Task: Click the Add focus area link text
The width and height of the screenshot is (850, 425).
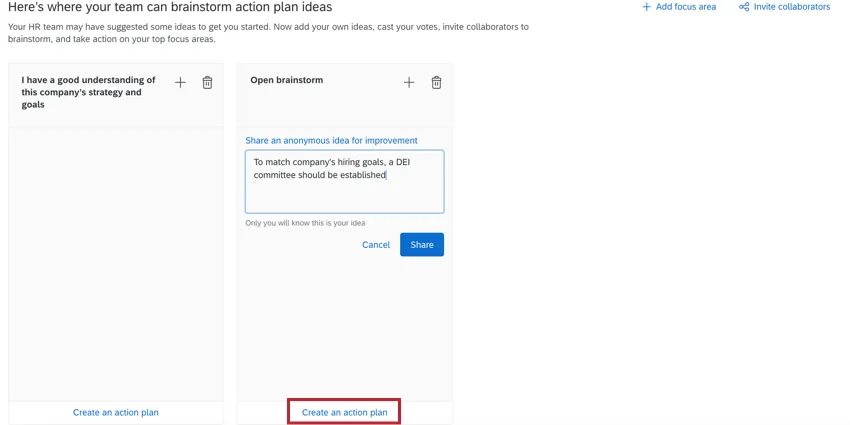Action: [x=685, y=7]
